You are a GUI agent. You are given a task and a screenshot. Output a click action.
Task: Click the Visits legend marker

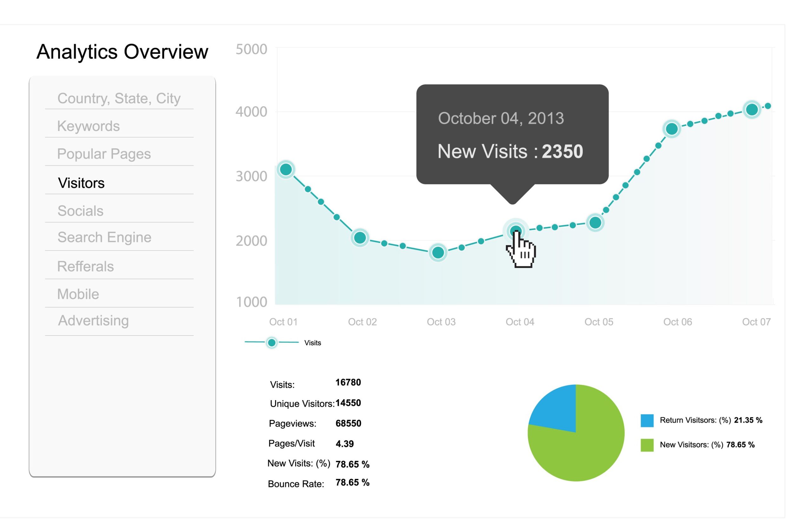click(x=272, y=343)
